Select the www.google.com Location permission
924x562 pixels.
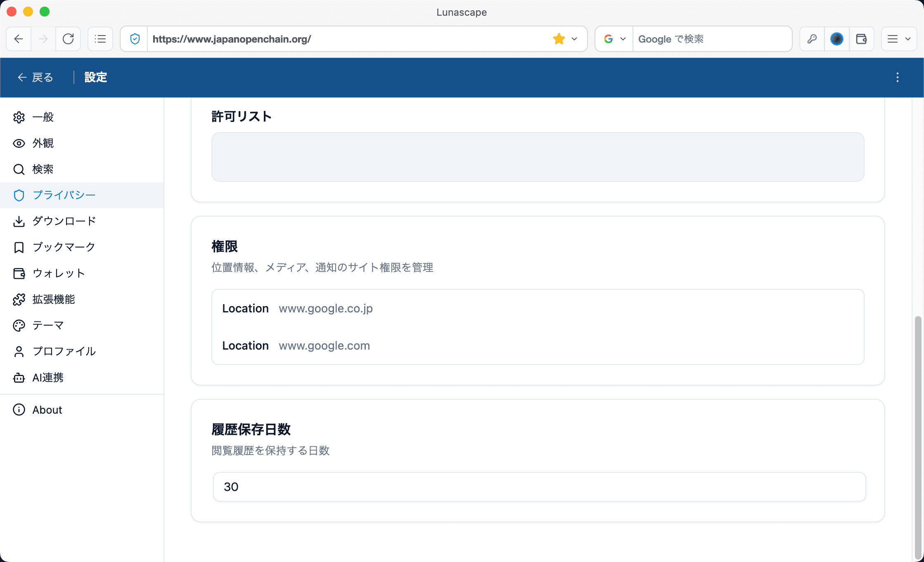538,345
